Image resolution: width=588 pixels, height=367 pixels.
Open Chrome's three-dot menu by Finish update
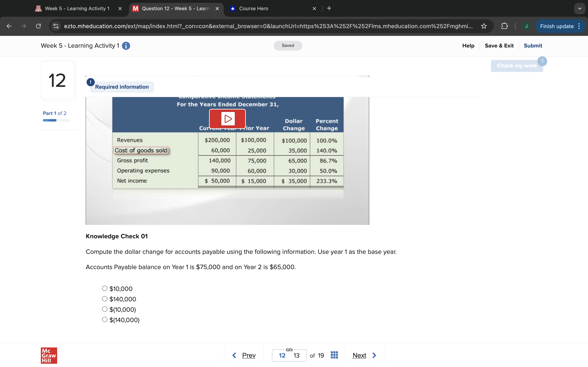(x=579, y=26)
